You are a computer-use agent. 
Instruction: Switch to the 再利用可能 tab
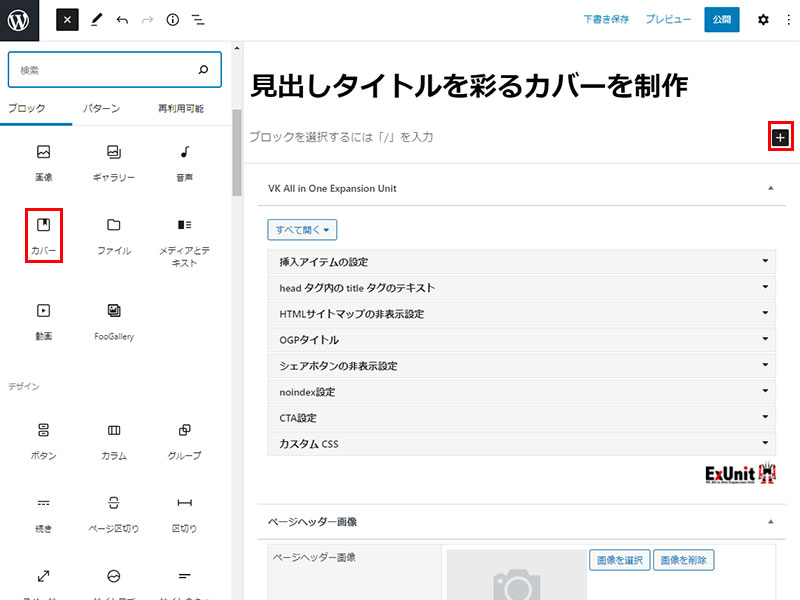(181, 108)
